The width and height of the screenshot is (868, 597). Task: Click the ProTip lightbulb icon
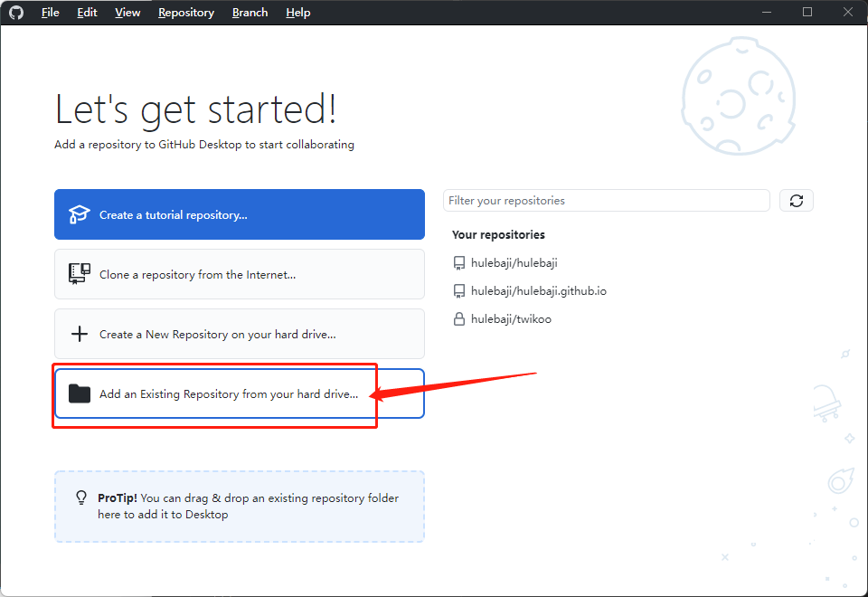click(81, 497)
